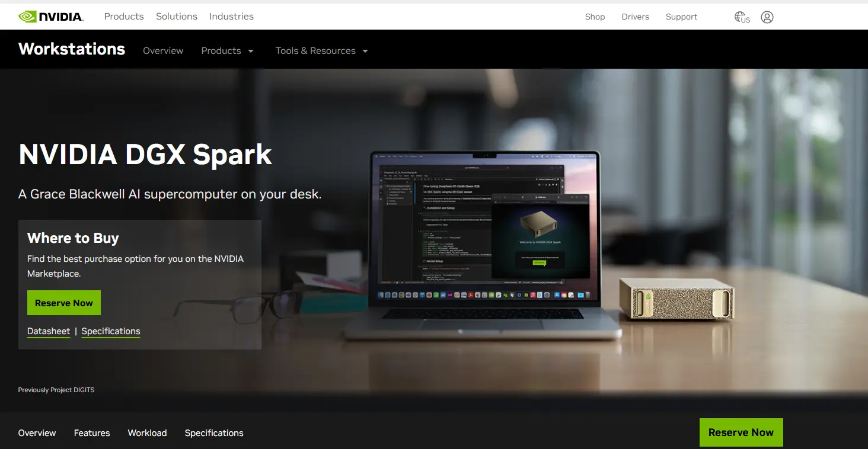Click the Where to Buy heading
Image resolution: width=868 pixels, height=449 pixels.
point(73,238)
